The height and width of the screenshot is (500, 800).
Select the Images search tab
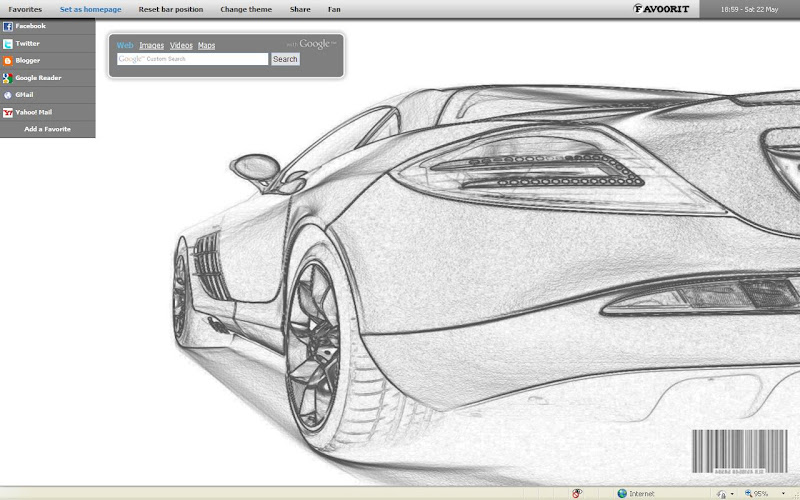(152, 46)
